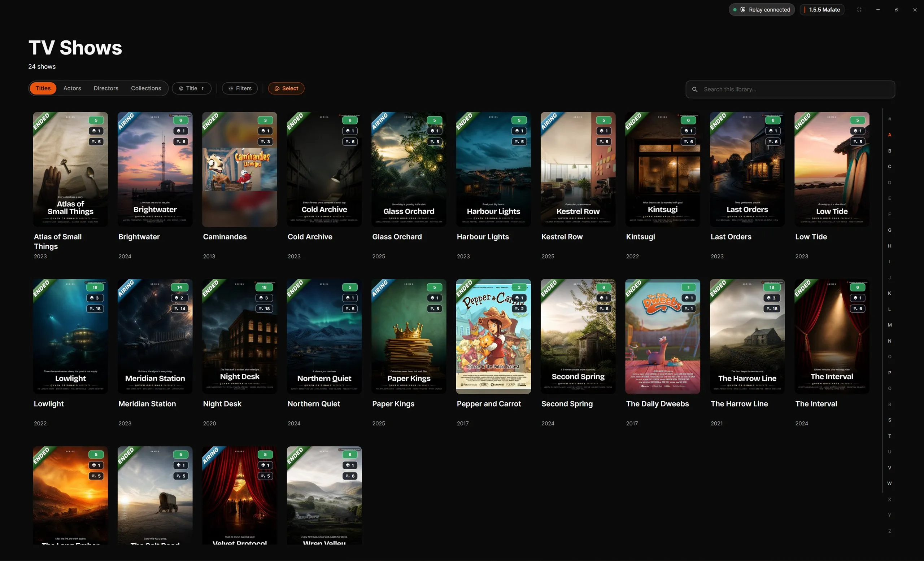Open the Northern Quiet poster

324,337
